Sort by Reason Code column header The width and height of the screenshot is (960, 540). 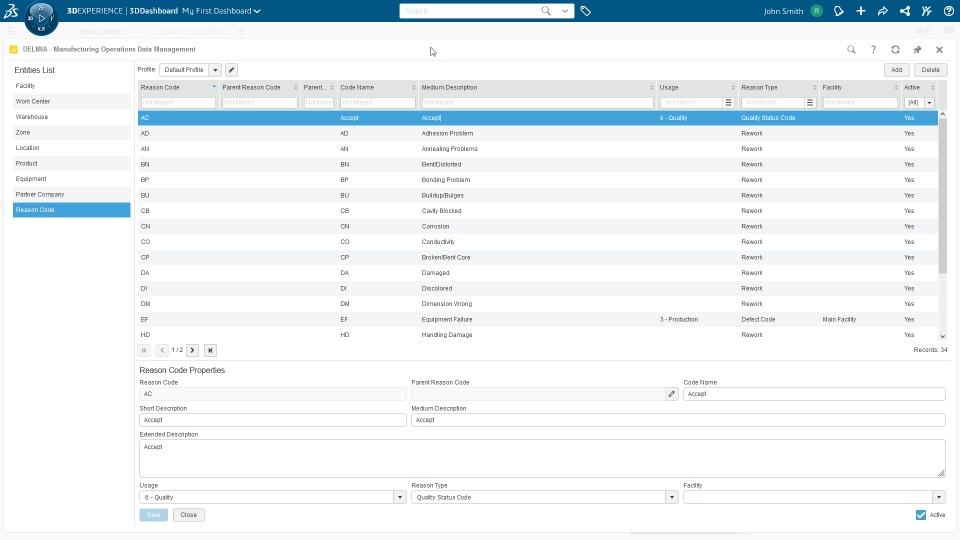coord(178,88)
